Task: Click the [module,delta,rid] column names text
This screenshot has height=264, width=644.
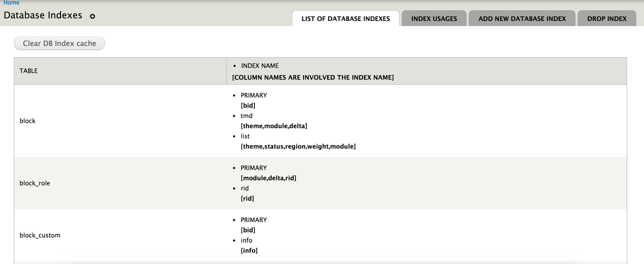Action: 268,178
